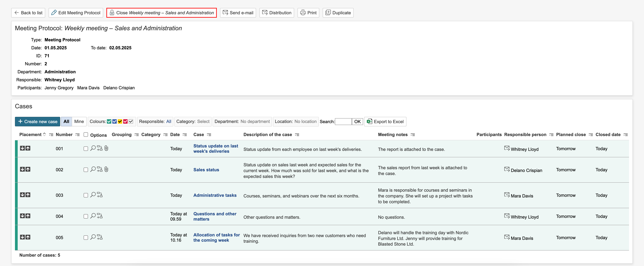The height and width of the screenshot is (266, 644).
Task: Open magnifier preview for case 002
Action: pos(93,169)
